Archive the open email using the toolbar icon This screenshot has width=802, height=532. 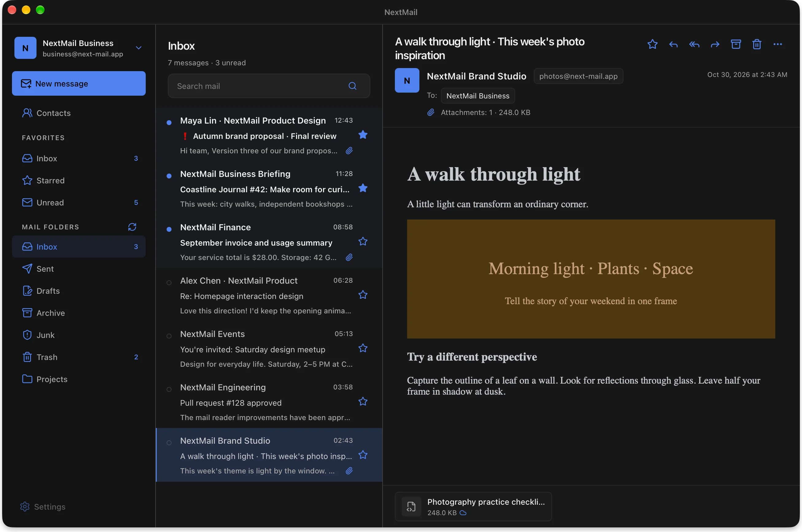tap(735, 44)
